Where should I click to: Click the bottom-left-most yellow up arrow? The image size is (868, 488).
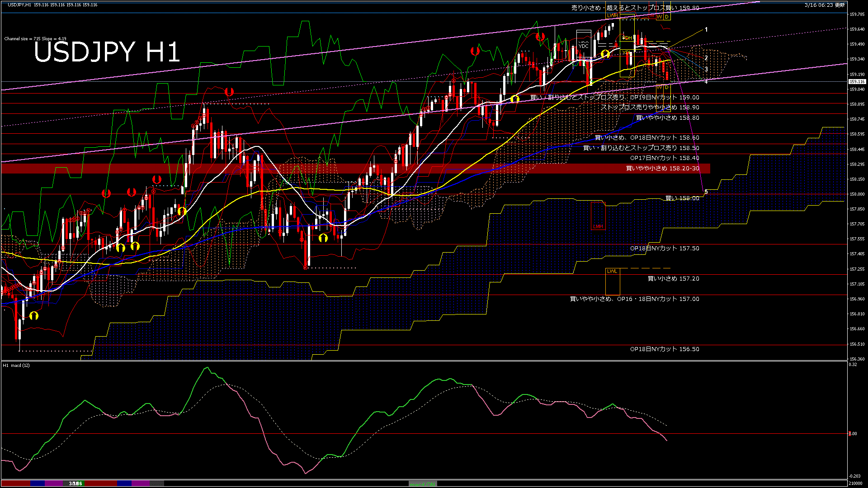tap(34, 315)
